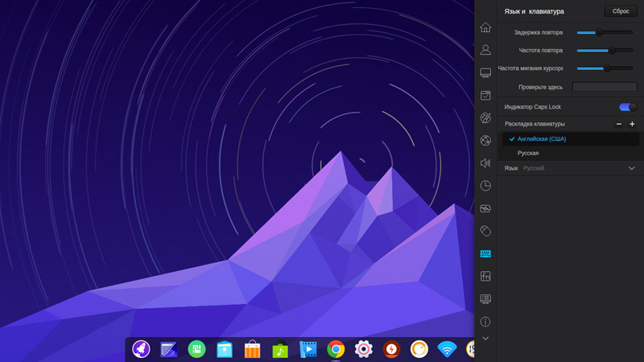Adjust the Частота повтора slider
This screenshot has height=362, width=644.
coord(605,51)
